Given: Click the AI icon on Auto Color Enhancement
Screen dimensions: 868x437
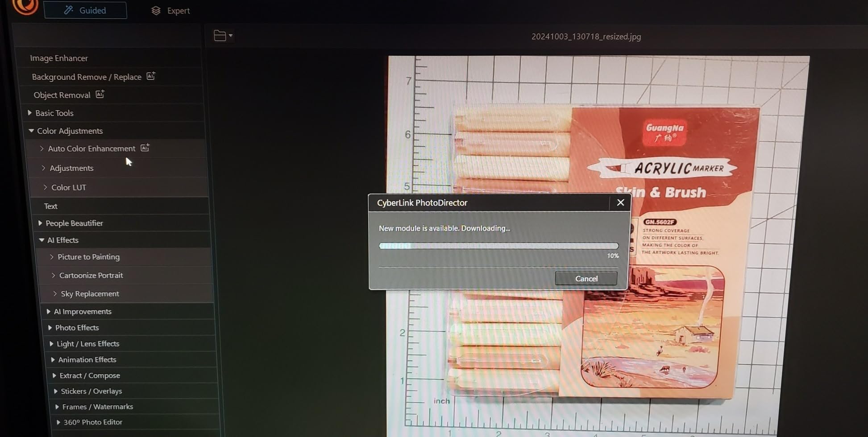Looking at the screenshot, I should tap(144, 148).
